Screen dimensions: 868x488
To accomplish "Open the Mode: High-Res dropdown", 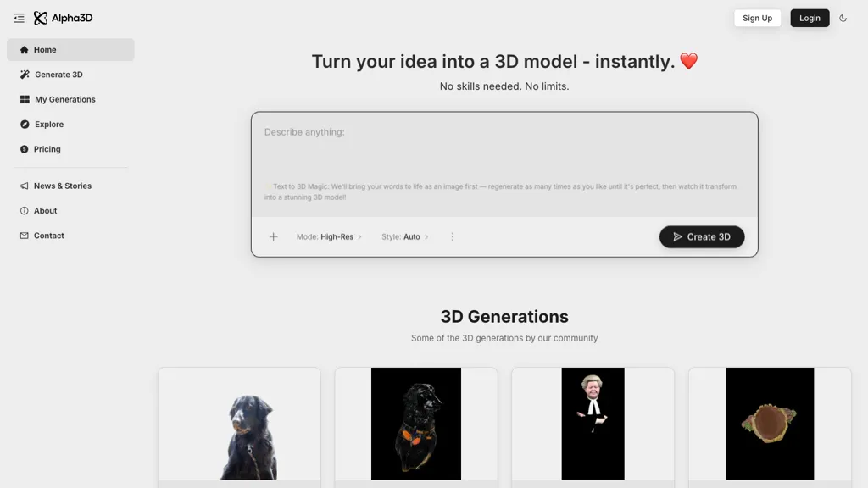I will point(329,237).
